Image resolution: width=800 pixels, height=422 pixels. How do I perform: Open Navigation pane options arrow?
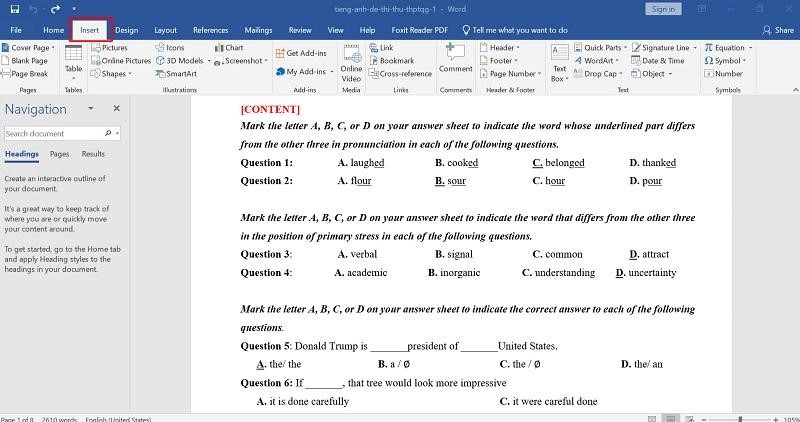point(91,108)
